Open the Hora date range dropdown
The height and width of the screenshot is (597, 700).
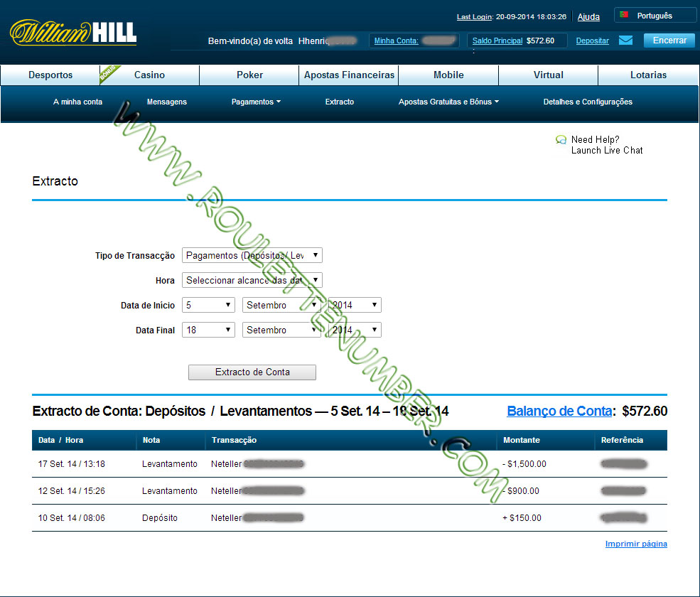252,280
